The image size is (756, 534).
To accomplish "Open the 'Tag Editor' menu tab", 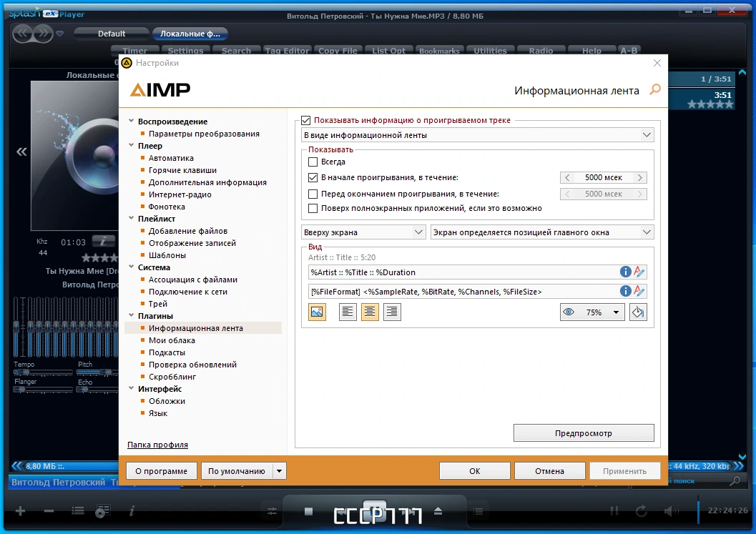I will coord(287,50).
